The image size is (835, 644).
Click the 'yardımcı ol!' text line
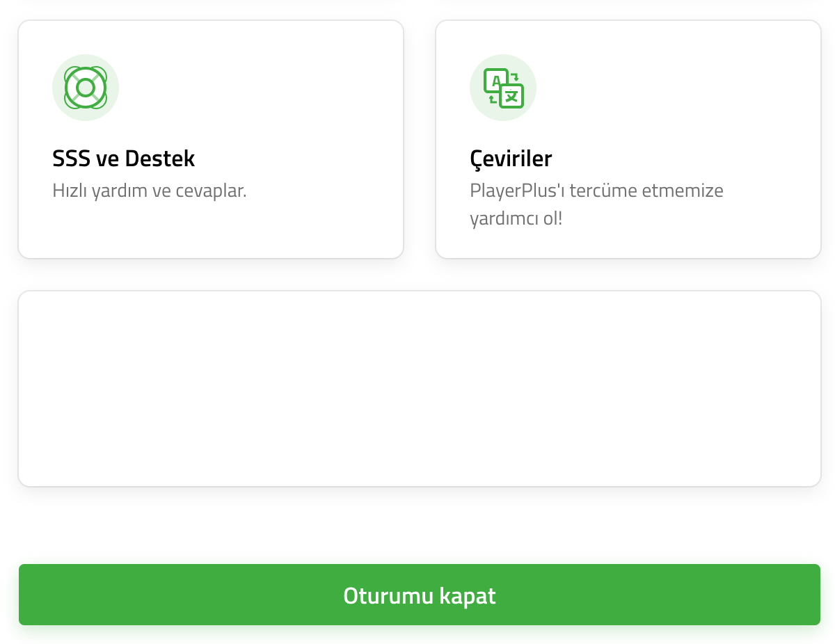click(516, 219)
